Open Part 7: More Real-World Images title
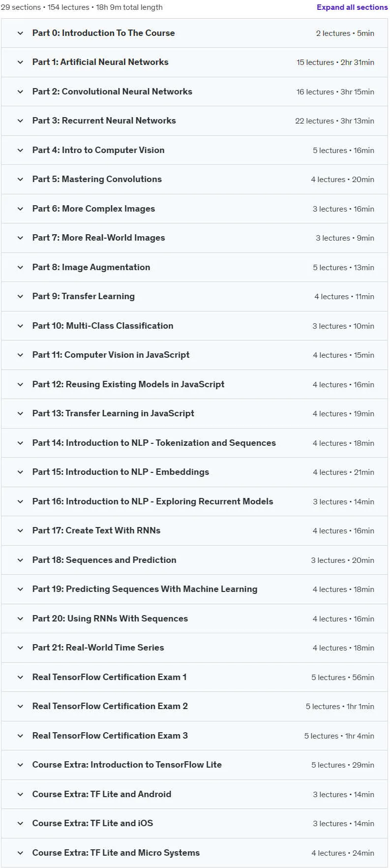The image size is (390, 868). (98, 238)
